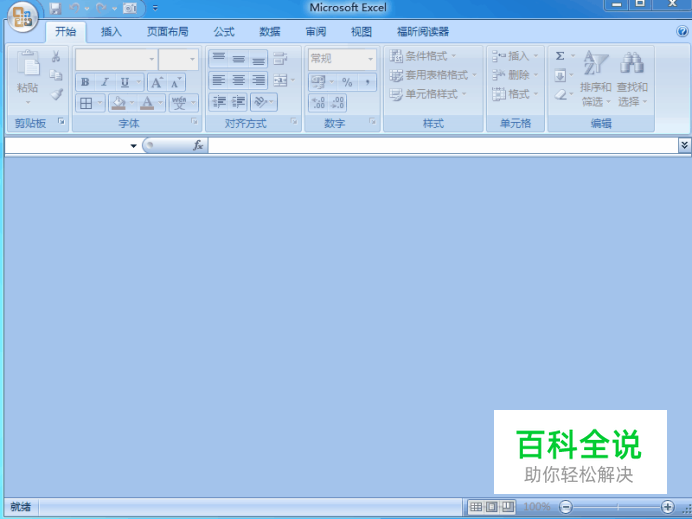The image size is (692, 519).
Task: Toggle Align Text Right
Action: [x=258, y=80]
